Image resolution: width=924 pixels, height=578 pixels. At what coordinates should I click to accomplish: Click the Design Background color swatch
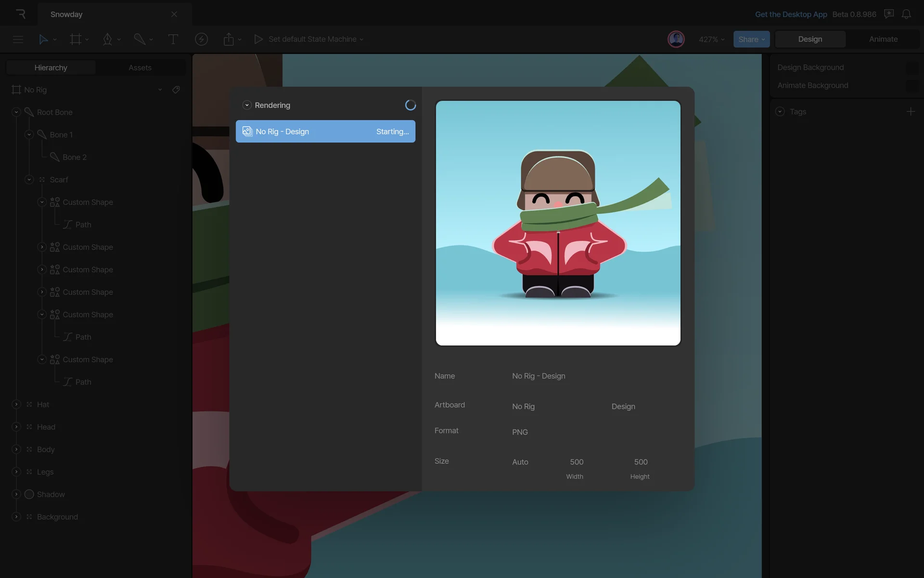tap(911, 68)
